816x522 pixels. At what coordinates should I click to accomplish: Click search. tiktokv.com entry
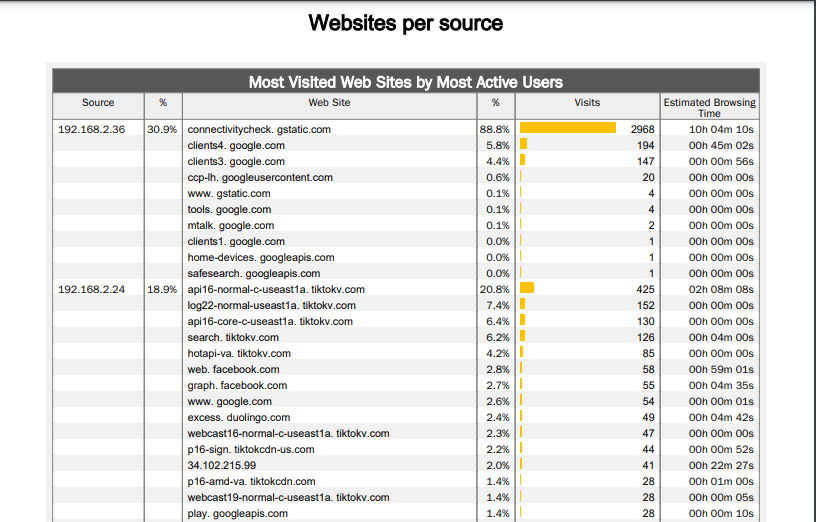tap(233, 337)
